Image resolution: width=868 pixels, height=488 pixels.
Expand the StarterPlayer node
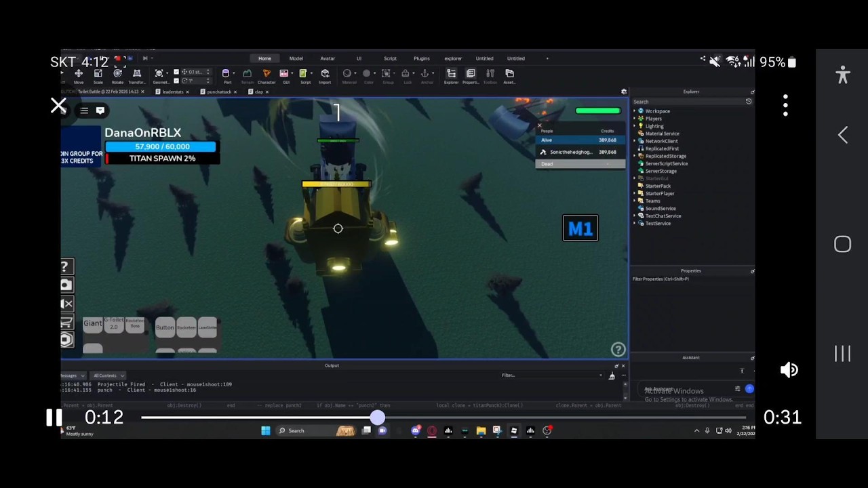[x=635, y=193]
